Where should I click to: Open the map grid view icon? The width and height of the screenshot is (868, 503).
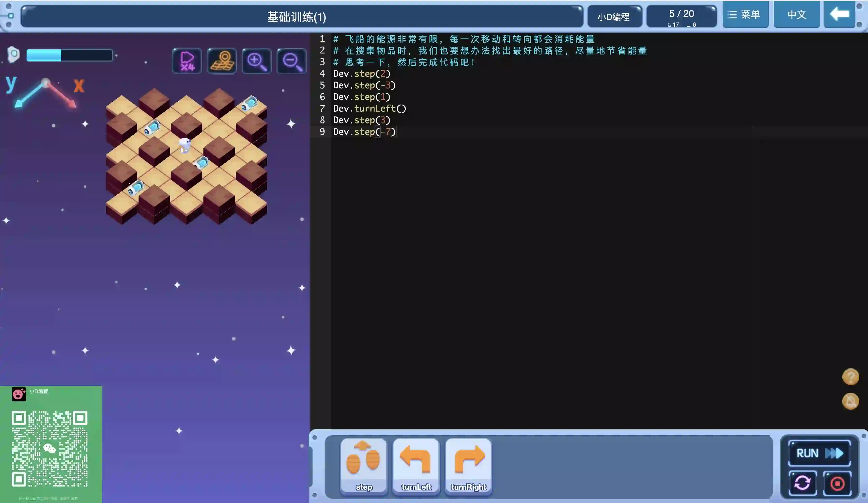click(222, 61)
